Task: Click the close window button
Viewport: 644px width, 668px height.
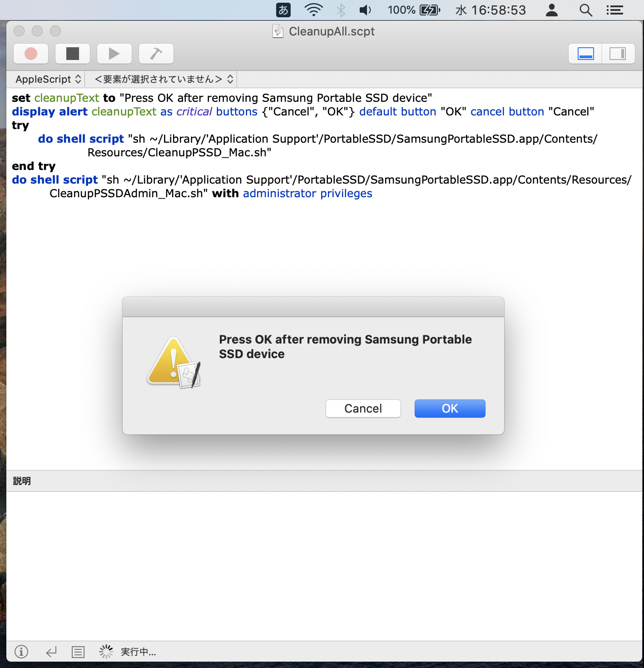Action: [19, 31]
